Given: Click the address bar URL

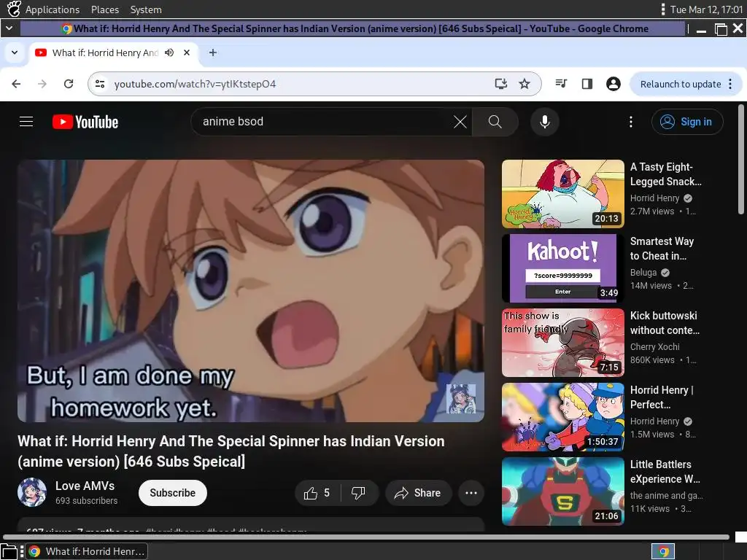Looking at the screenshot, I should [195, 84].
